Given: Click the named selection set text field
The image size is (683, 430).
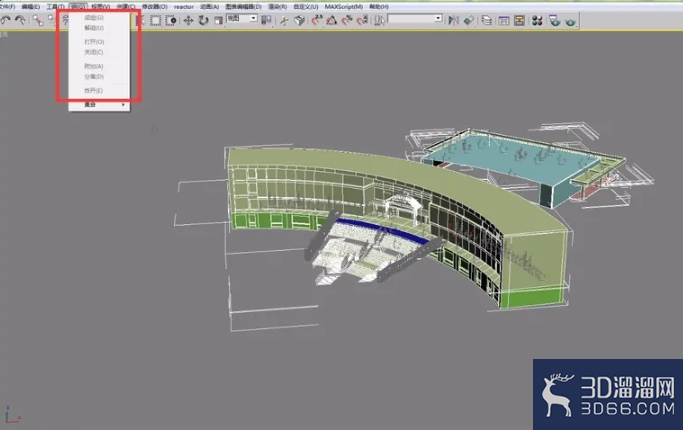Looking at the screenshot, I should pyautogui.click(x=411, y=18).
